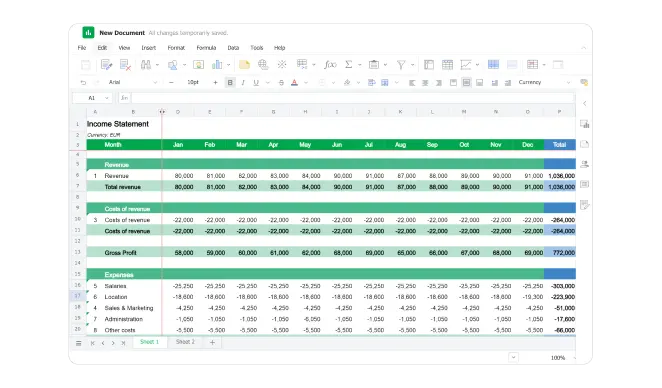Open the Currency number format dropdown
Viewport: 662px width, 388px height.
click(x=544, y=82)
